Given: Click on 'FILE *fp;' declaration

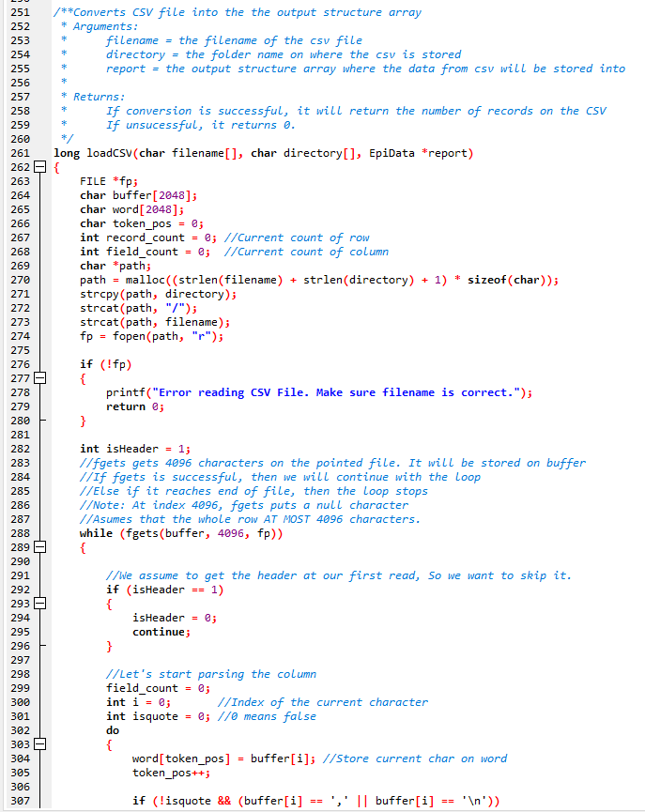Looking at the screenshot, I should [x=109, y=181].
